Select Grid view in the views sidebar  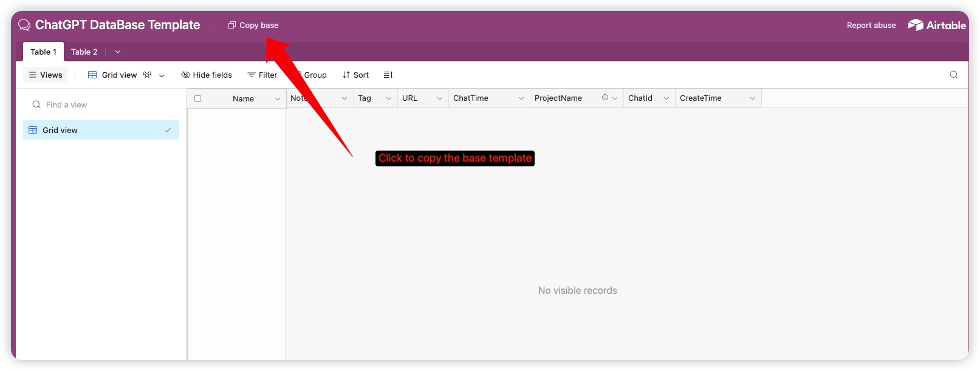[101, 130]
